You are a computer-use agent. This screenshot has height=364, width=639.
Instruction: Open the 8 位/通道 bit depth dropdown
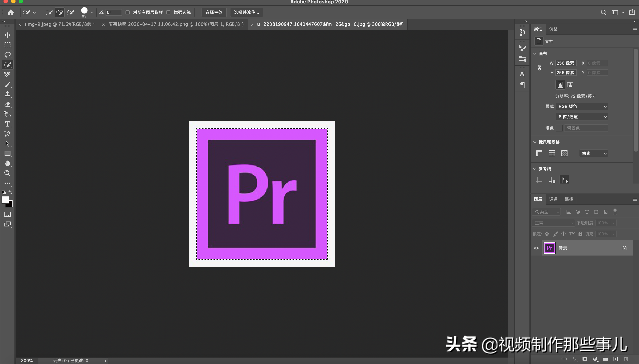pos(582,117)
